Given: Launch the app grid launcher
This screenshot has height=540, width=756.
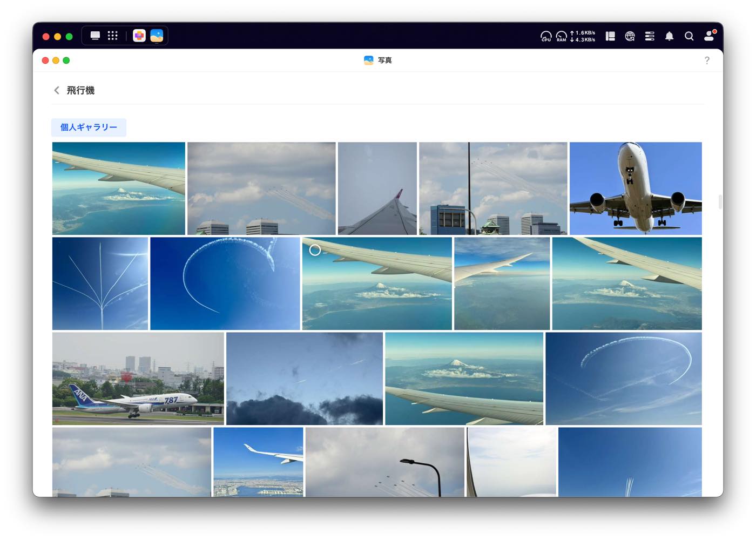Looking at the screenshot, I should 112,35.
